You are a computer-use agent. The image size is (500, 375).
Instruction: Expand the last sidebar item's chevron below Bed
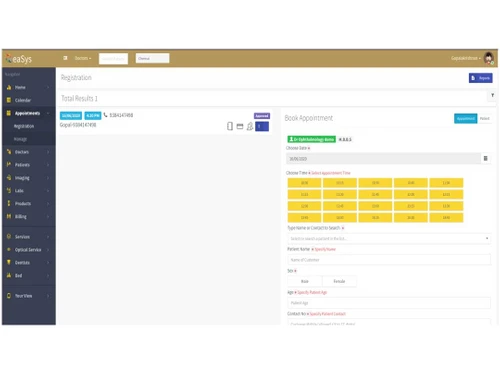pos(48,296)
